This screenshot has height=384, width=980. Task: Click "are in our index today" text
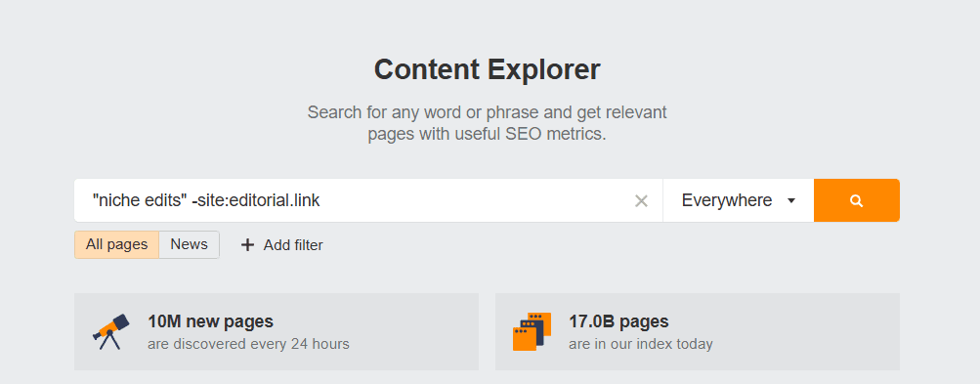(641, 344)
